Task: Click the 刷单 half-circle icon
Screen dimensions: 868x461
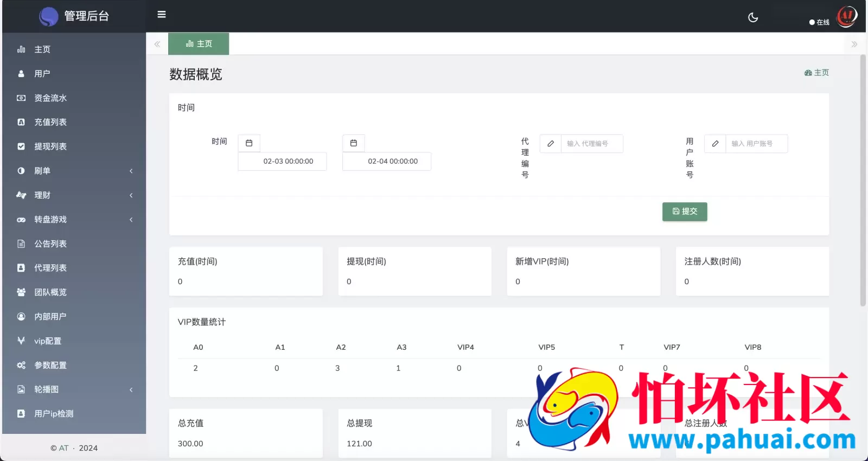Action: click(21, 171)
